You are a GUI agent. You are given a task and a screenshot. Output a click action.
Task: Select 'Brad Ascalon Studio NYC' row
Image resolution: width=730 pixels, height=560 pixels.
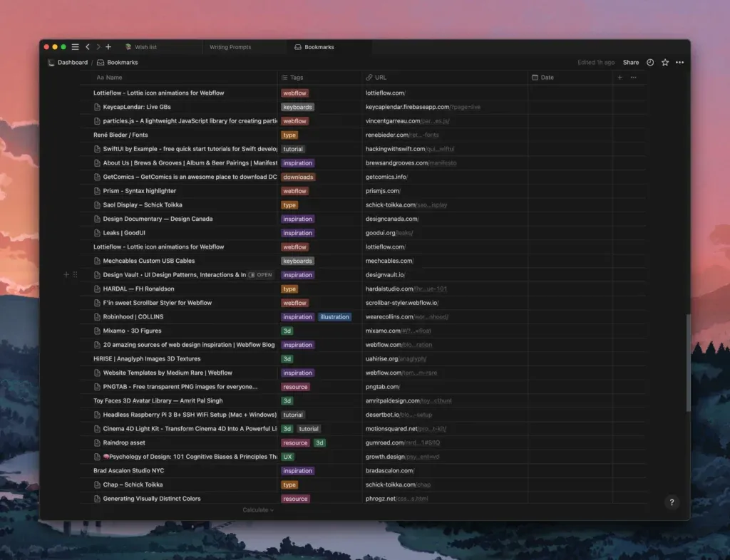point(128,471)
